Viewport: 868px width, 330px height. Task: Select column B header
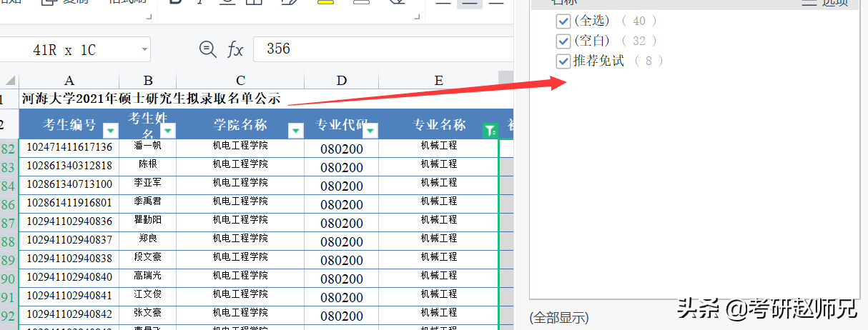point(148,80)
